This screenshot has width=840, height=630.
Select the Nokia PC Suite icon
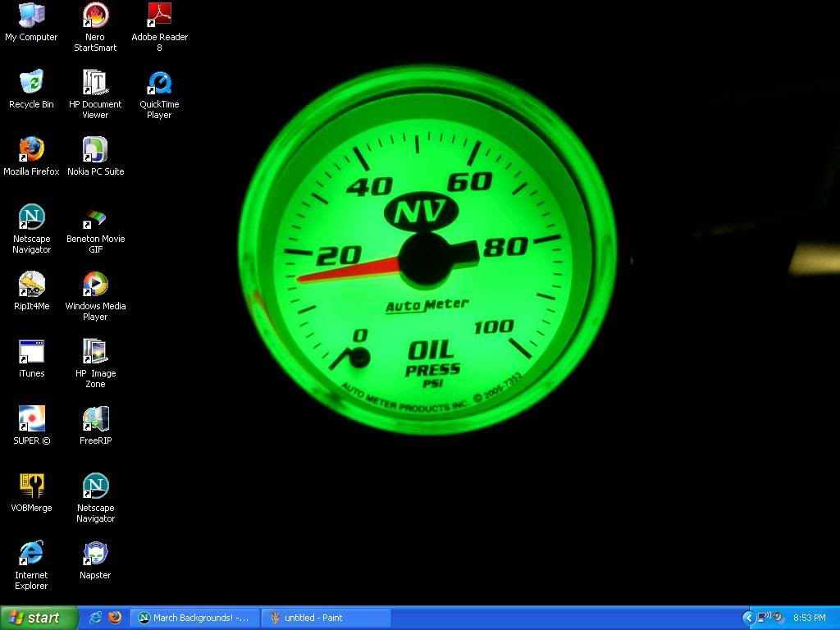pyautogui.click(x=95, y=157)
